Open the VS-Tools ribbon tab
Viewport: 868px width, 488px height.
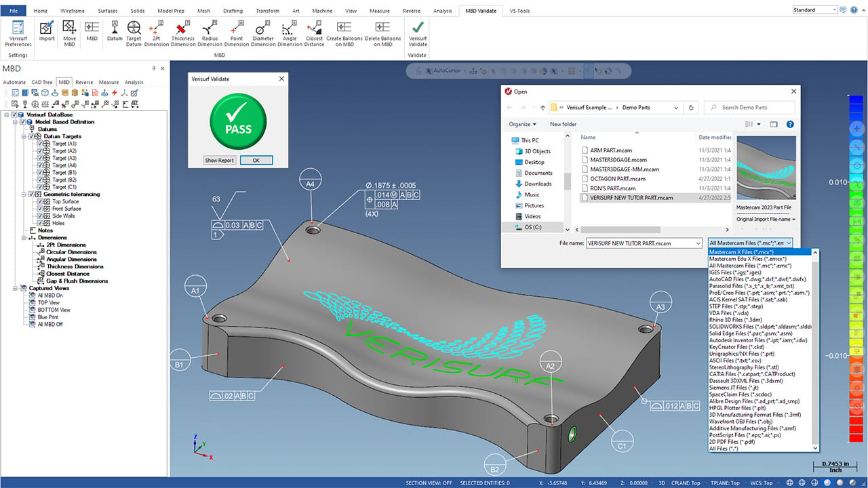coord(519,11)
